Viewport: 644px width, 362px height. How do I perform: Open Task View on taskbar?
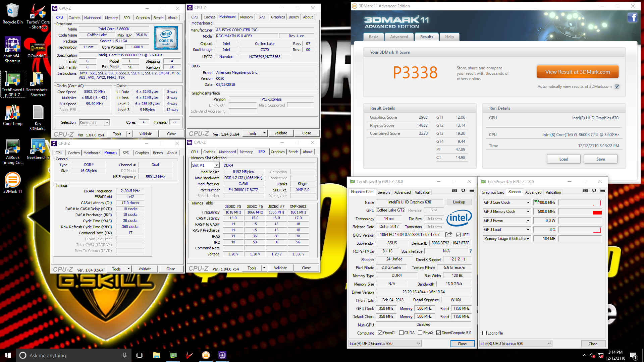click(x=140, y=355)
